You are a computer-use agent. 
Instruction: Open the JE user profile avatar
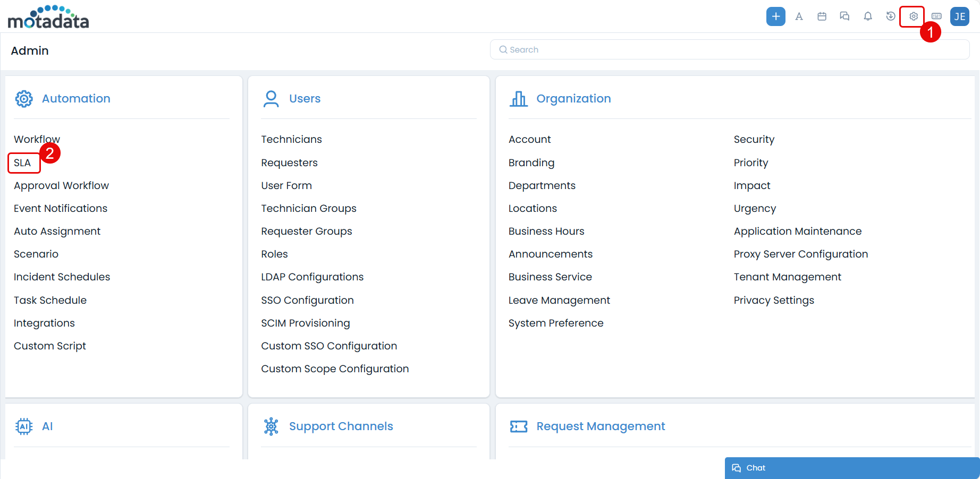pyautogui.click(x=959, y=16)
